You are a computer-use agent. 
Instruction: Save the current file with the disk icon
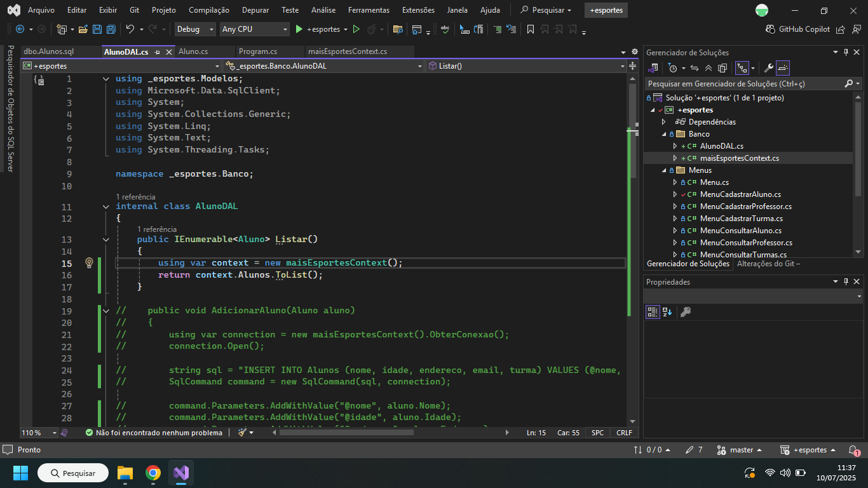point(97,29)
